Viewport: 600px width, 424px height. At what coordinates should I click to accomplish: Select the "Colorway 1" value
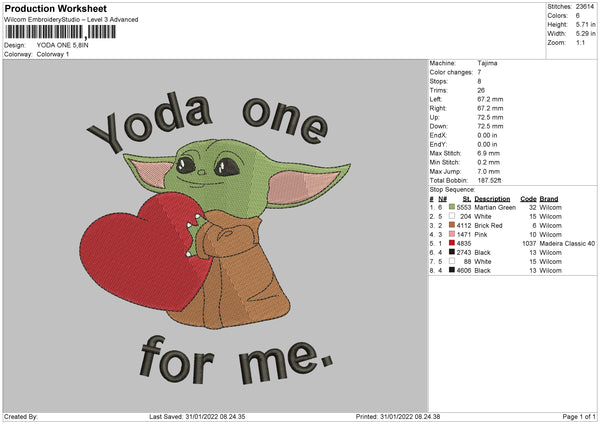click(x=53, y=54)
